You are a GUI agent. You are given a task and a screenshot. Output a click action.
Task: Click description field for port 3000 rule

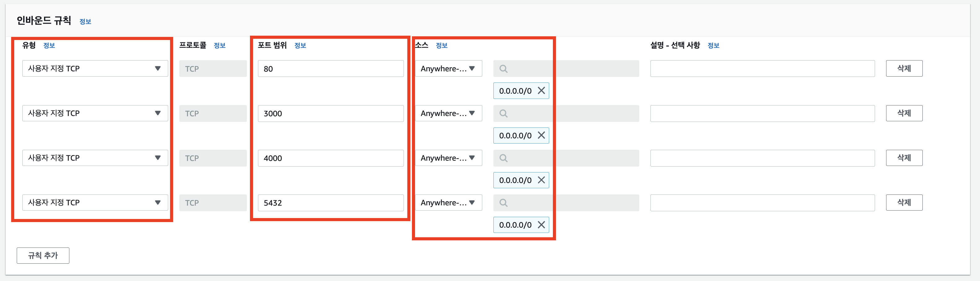(x=762, y=114)
